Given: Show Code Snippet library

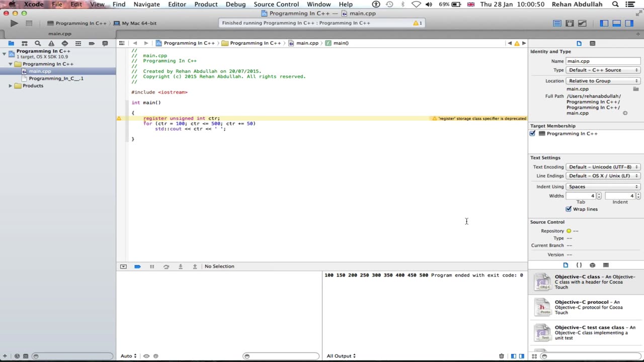Looking at the screenshot, I should (579, 265).
